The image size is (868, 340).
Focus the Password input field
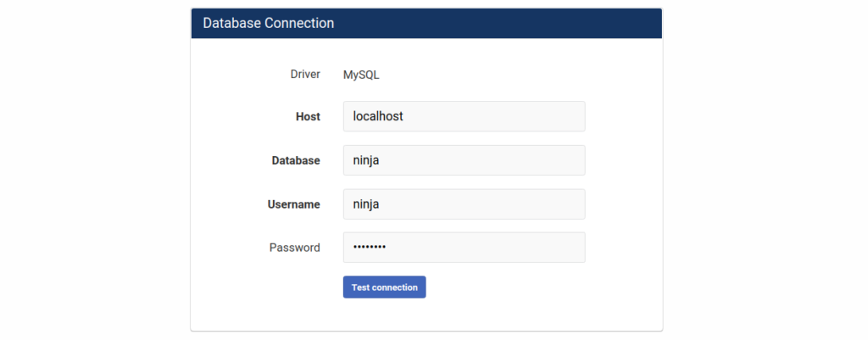tap(464, 247)
